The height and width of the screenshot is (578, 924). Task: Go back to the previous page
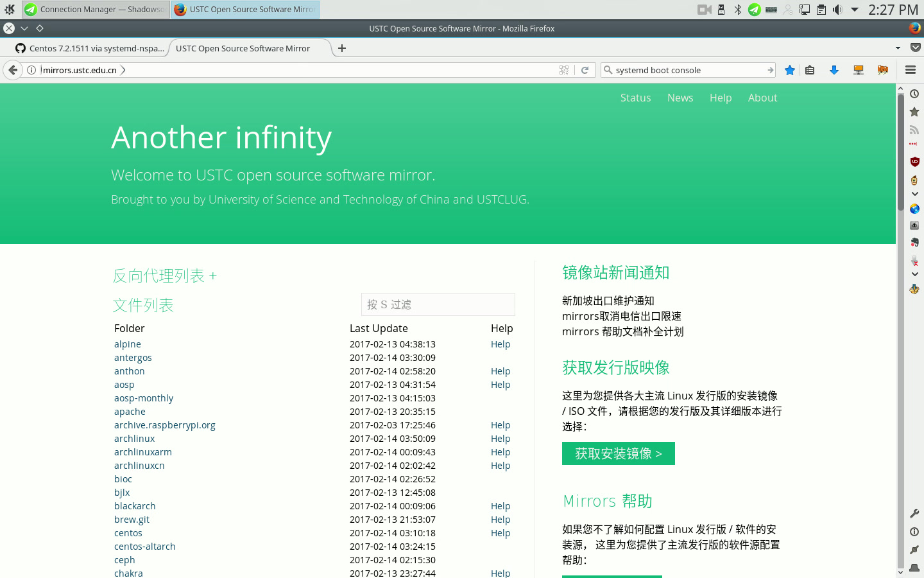click(x=13, y=70)
